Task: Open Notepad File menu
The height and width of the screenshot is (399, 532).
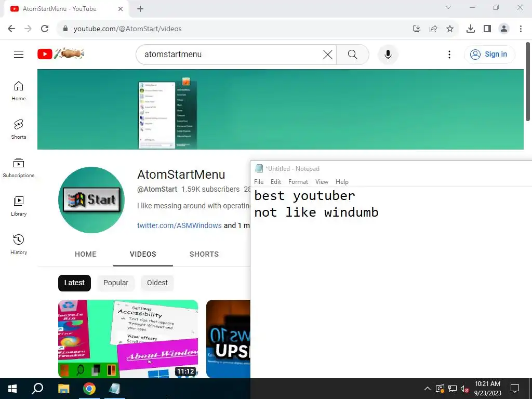Action: pyautogui.click(x=259, y=182)
